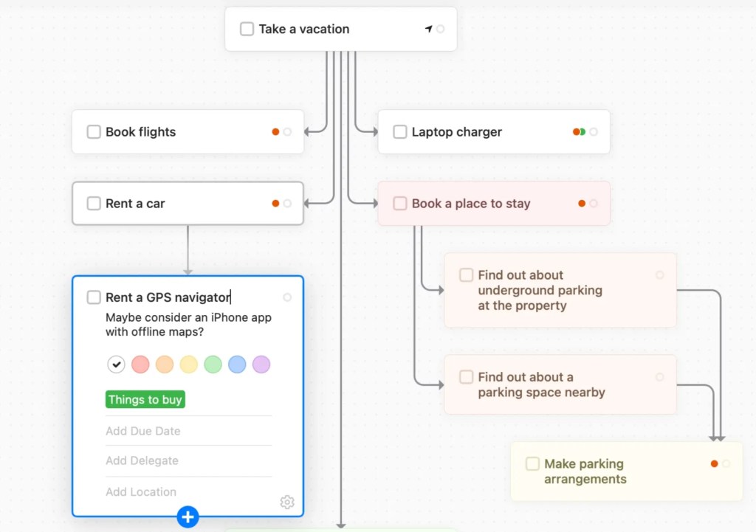Image resolution: width=756 pixels, height=532 pixels.
Task: Choose the blue color swatch
Action: [237, 365]
